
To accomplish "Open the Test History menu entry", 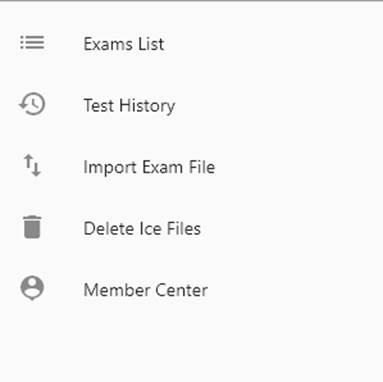I will click(x=191, y=105).
